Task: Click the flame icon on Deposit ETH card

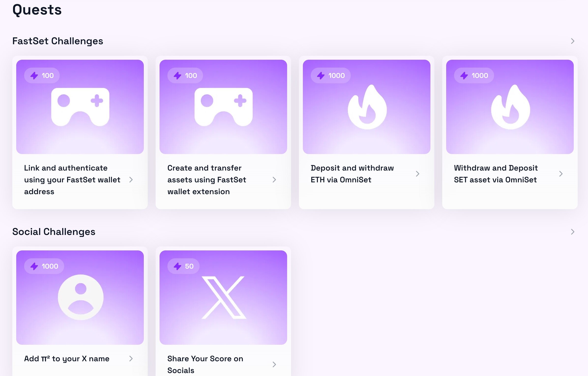Action: coord(367,107)
